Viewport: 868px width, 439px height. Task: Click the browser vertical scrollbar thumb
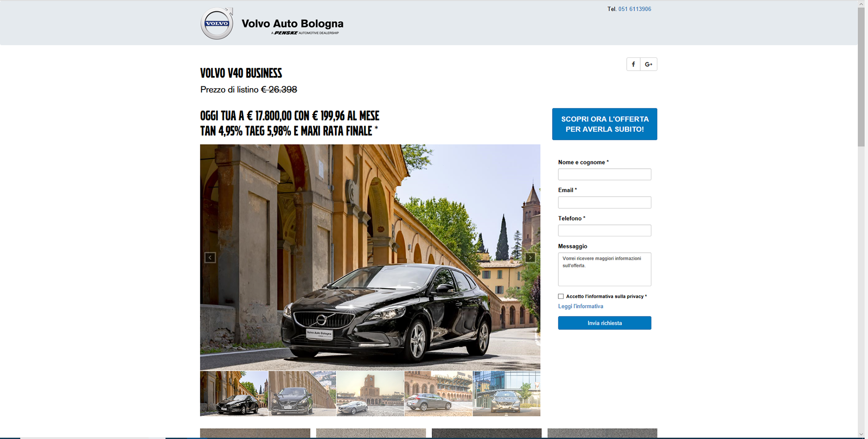861,77
